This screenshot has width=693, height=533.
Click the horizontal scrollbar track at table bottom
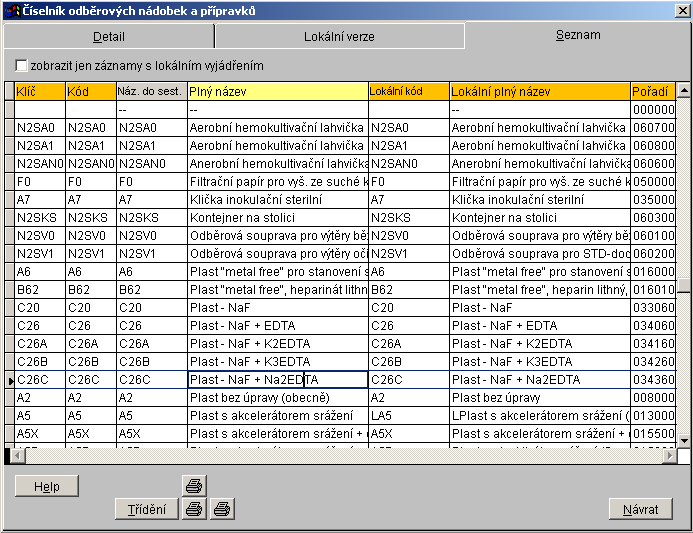tap(340, 456)
